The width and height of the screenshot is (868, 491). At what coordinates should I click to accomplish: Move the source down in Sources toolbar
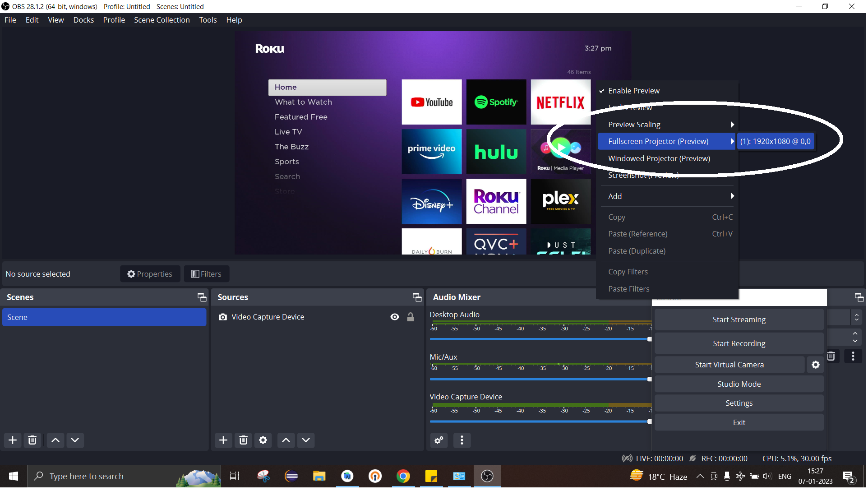pyautogui.click(x=306, y=440)
